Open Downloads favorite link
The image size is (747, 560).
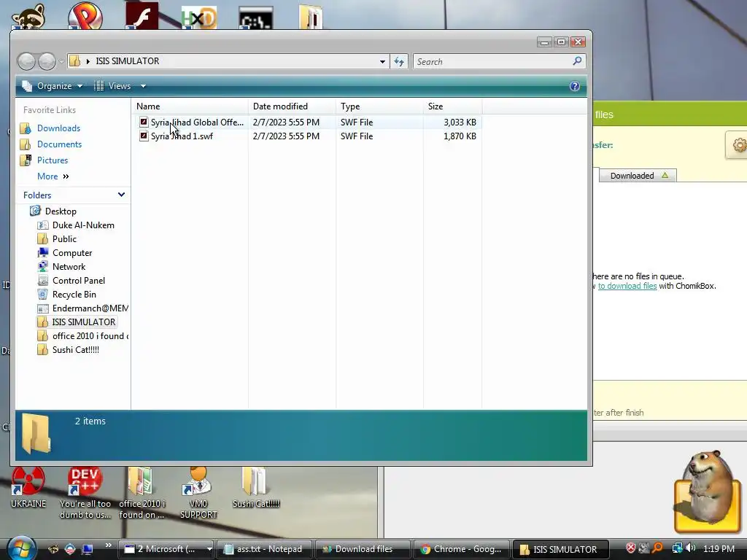pos(50,128)
